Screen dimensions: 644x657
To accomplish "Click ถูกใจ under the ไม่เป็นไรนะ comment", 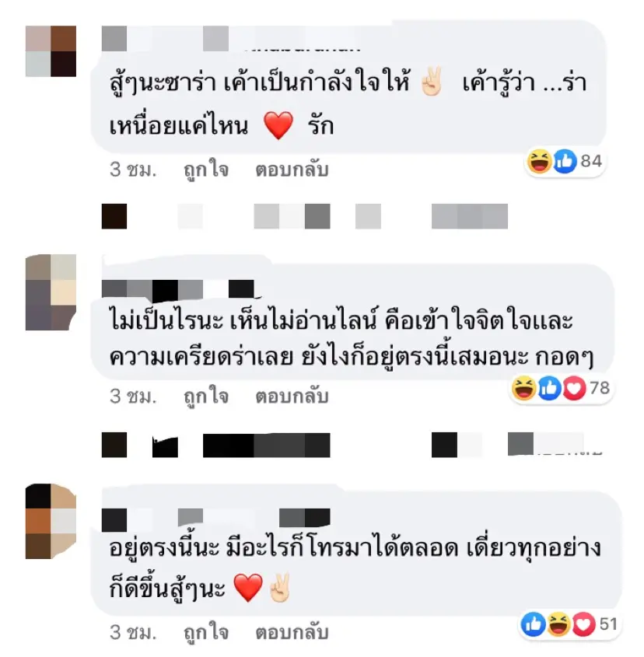I will 206,397.
